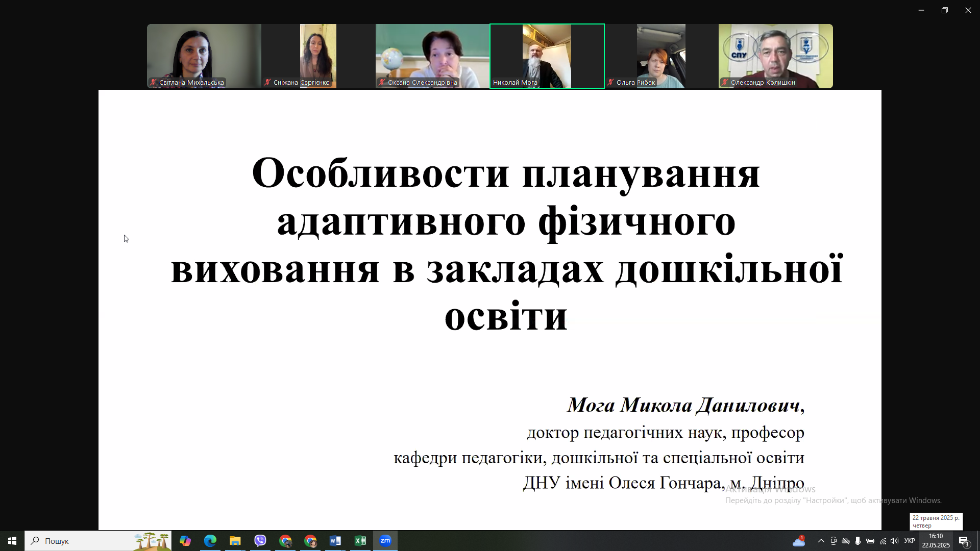
Task: Open Viber in the taskbar
Action: pyautogui.click(x=260, y=541)
